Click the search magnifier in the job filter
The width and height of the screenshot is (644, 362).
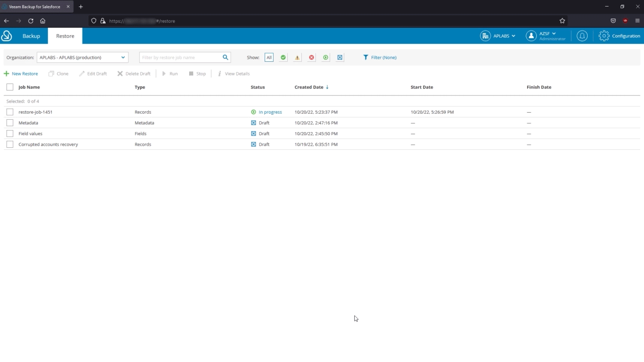pos(225,57)
